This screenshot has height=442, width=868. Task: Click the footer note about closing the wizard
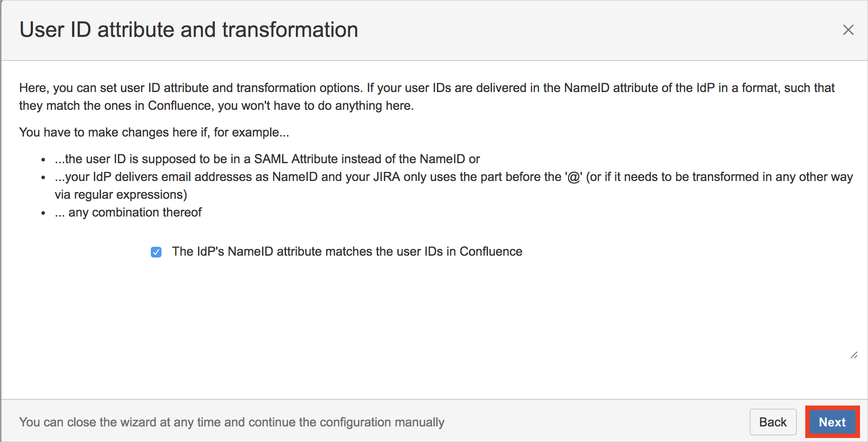click(231, 422)
